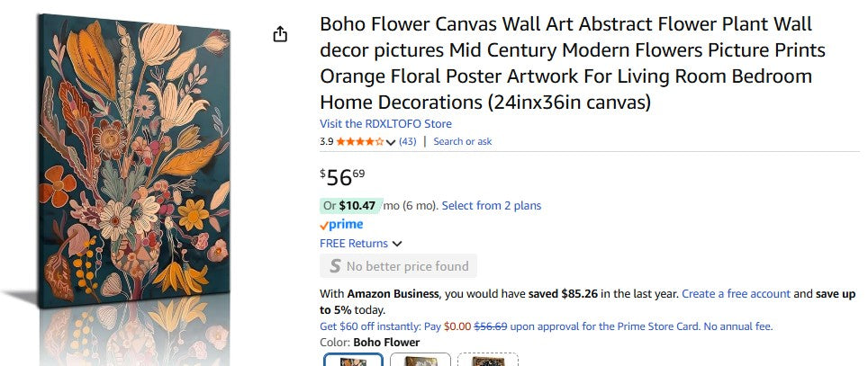Screen dimensions: 868x366
Task: Click the 'S' price checker icon
Action: pyautogui.click(x=335, y=266)
